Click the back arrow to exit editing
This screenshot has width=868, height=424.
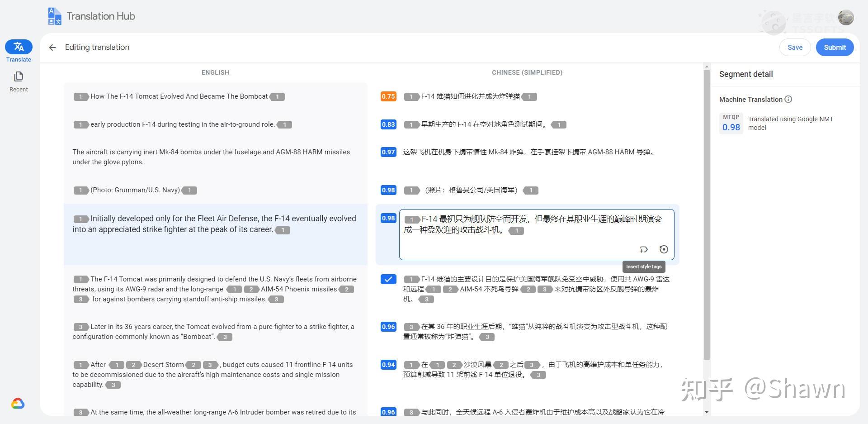[52, 47]
